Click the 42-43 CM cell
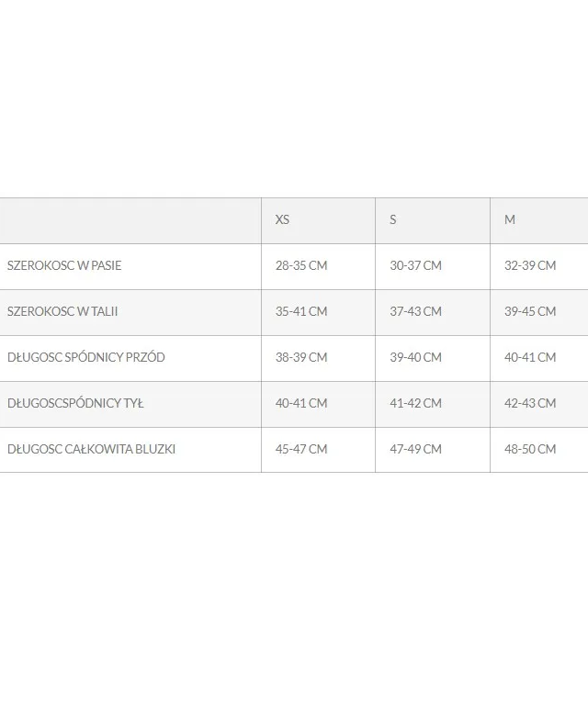 tap(530, 403)
